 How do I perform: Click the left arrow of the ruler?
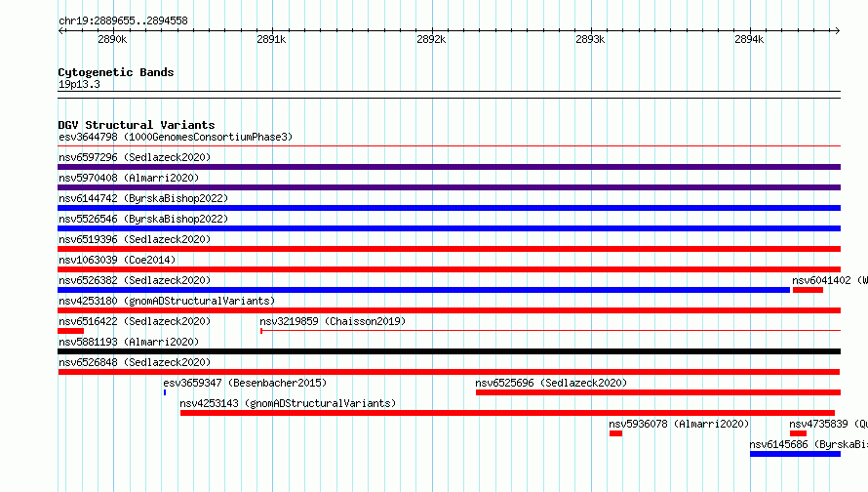[x=60, y=30]
